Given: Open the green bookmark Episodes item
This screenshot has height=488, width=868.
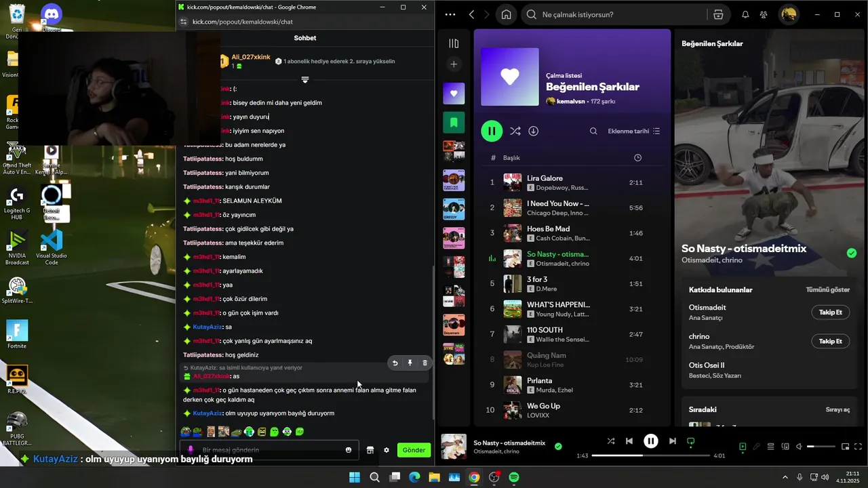Looking at the screenshot, I should (x=454, y=123).
